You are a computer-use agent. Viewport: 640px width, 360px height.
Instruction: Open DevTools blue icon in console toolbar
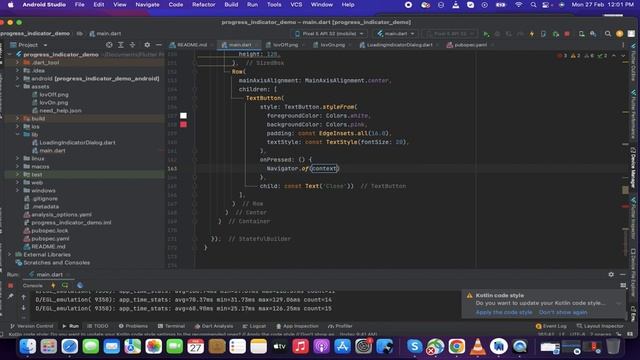[80, 285]
